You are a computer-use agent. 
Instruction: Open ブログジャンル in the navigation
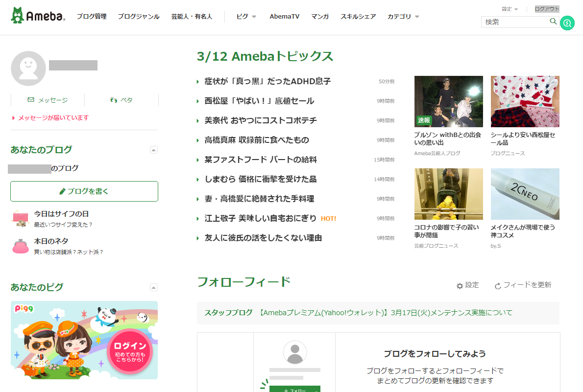pos(139,16)
